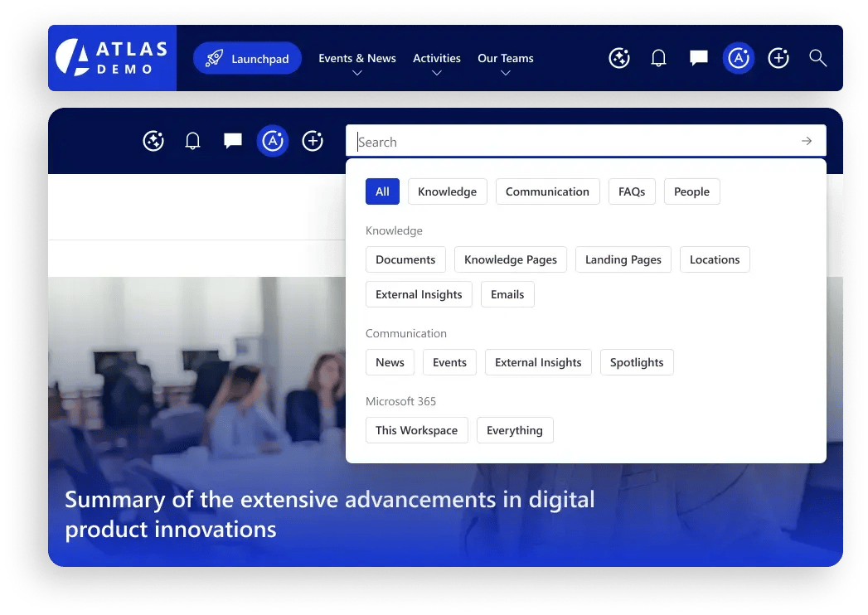Open notifications bell in the top navigation bar
868x615 pixels.
pyautogui.click(x=658, y=58)
